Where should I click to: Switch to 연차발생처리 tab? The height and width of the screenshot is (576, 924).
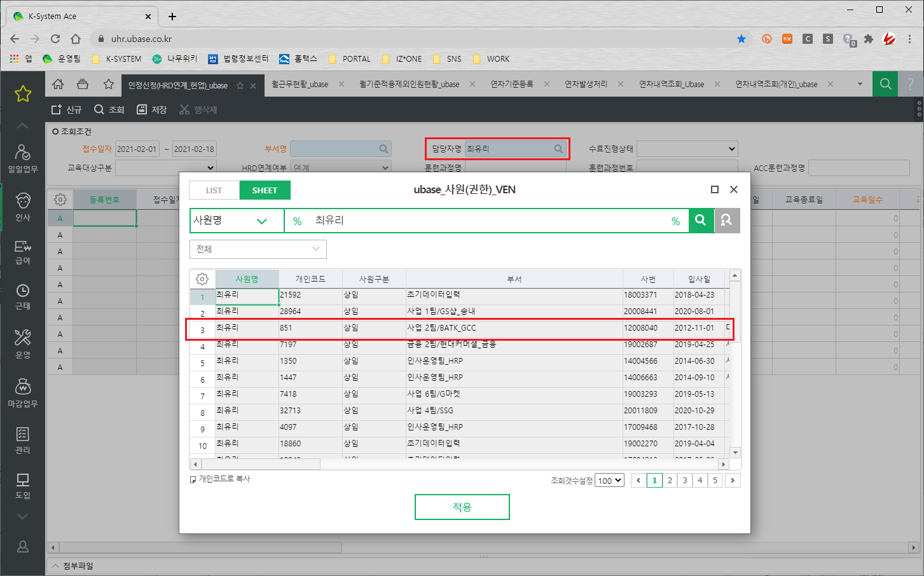586,84
